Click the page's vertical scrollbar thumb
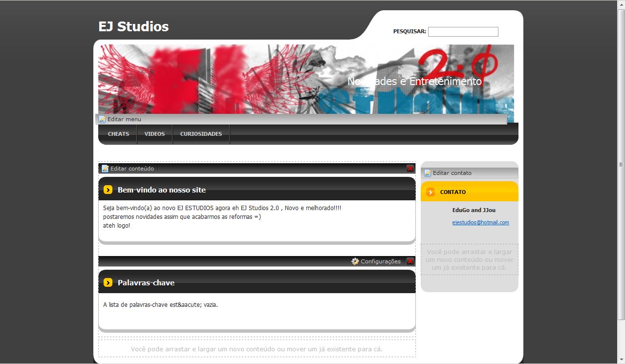The width and height of the screenshot is (625, 364). (x=621, y=164)
